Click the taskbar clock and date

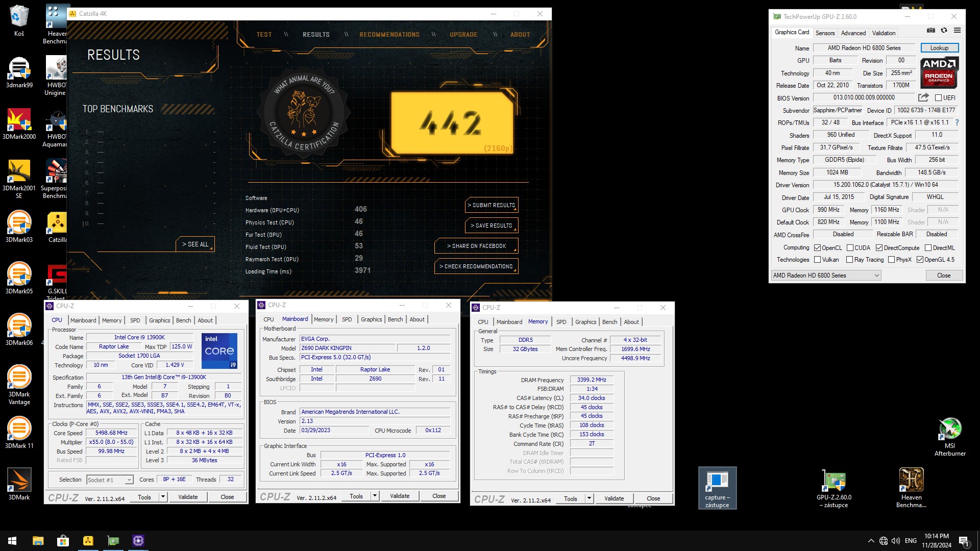[x=936, y=541]
